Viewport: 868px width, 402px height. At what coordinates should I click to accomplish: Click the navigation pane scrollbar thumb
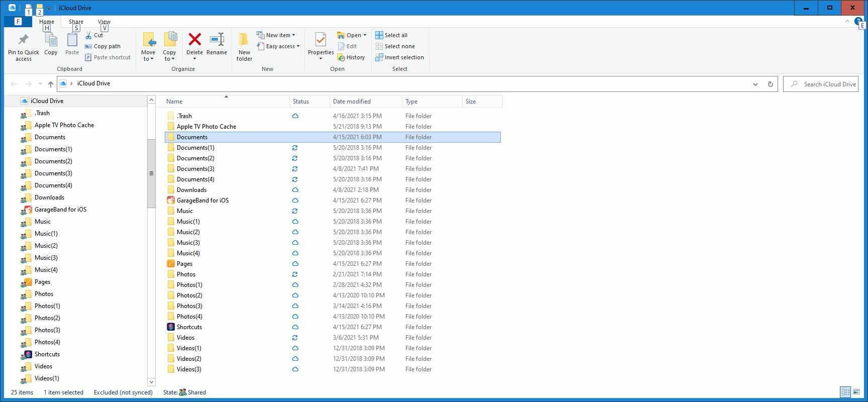tap(151, 173)
